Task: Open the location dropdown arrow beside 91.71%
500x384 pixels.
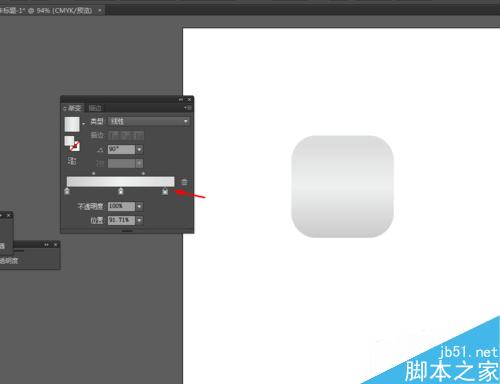Action: coord(139,220)
